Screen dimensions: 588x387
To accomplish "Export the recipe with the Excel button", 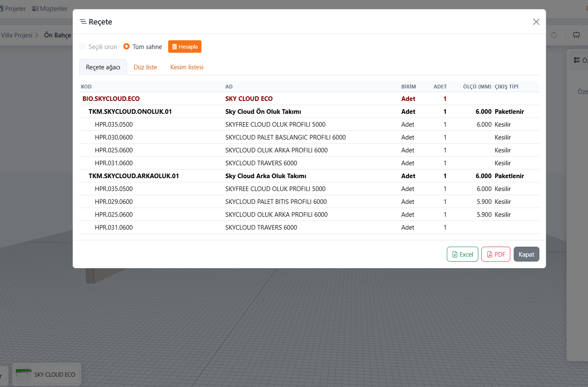I will pyautogui.click(x=463, y=255).
